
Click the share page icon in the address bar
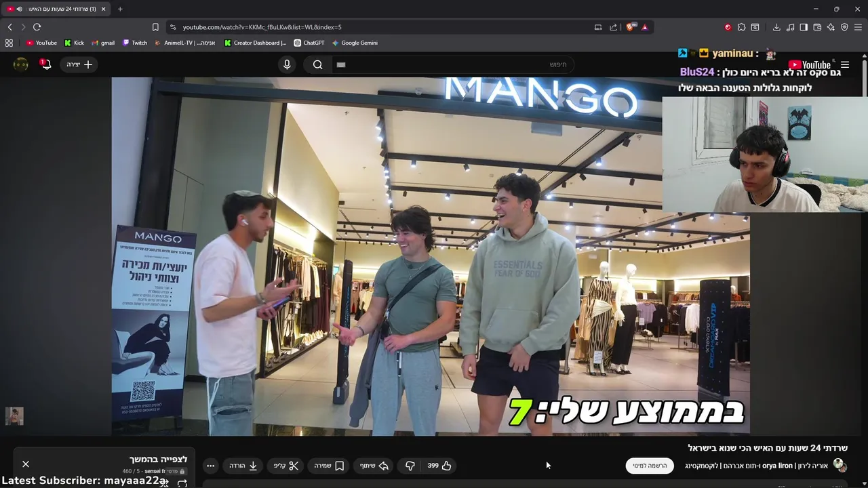(x=614, y=27)
